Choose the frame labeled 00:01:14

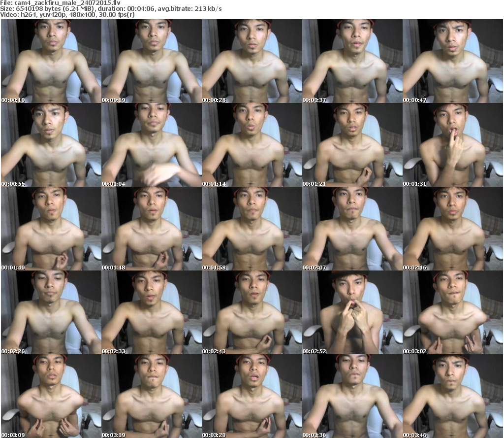coord(252,145)
